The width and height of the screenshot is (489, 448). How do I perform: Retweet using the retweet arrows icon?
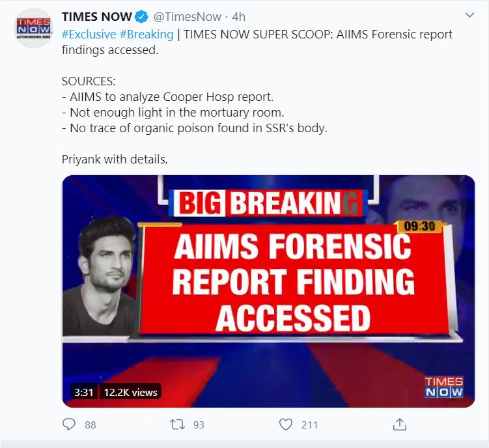[176, 424]
